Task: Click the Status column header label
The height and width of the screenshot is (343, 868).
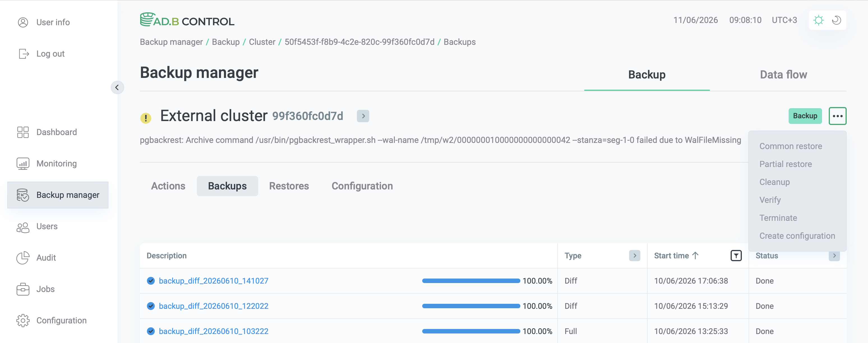Action: tap(767, 256)
